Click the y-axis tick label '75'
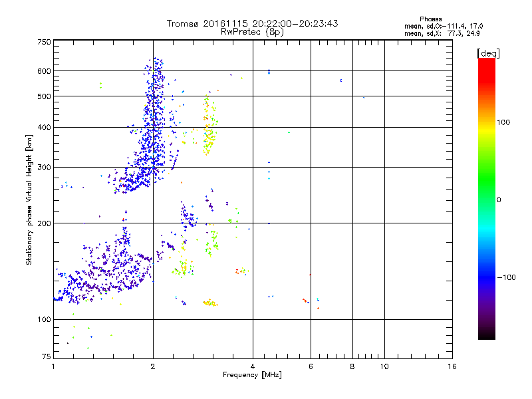 tap(47, 356)
